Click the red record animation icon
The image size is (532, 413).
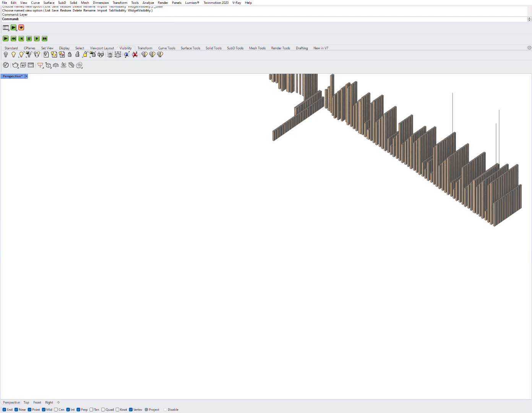pos(21,28)
